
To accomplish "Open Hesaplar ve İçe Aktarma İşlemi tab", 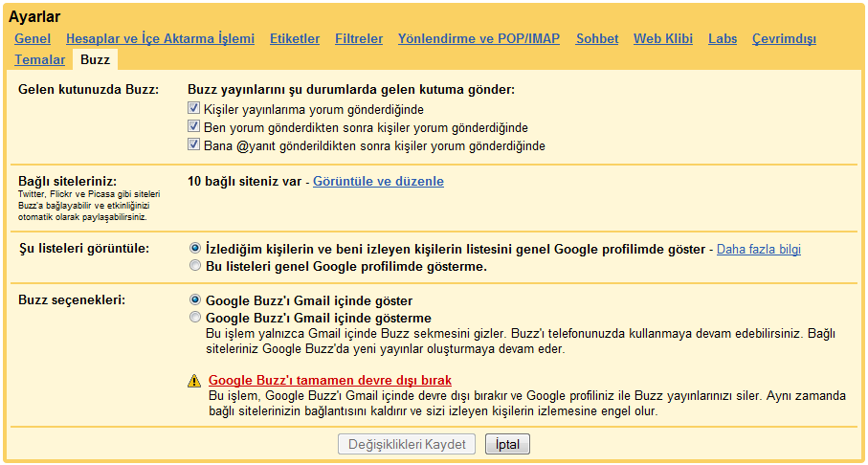I will click(160, 38).
